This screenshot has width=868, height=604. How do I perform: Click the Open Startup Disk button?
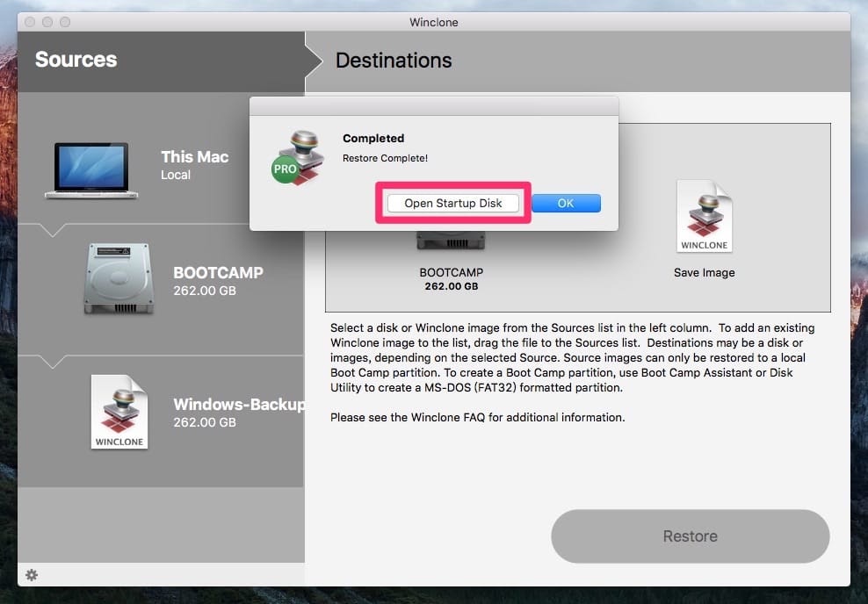click(x=452, y=203)
